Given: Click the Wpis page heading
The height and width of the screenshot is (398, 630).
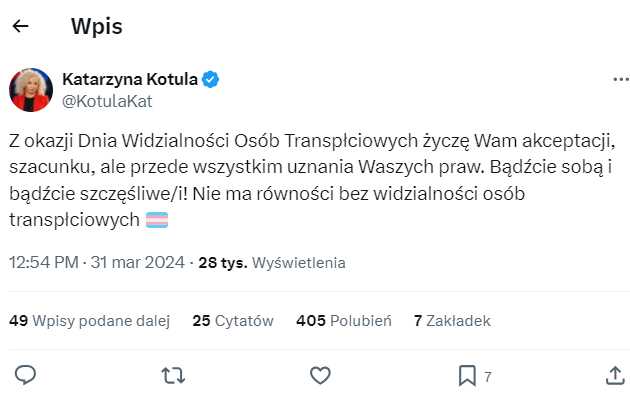Looking at the screenshot, I should (x=96, y=27).
